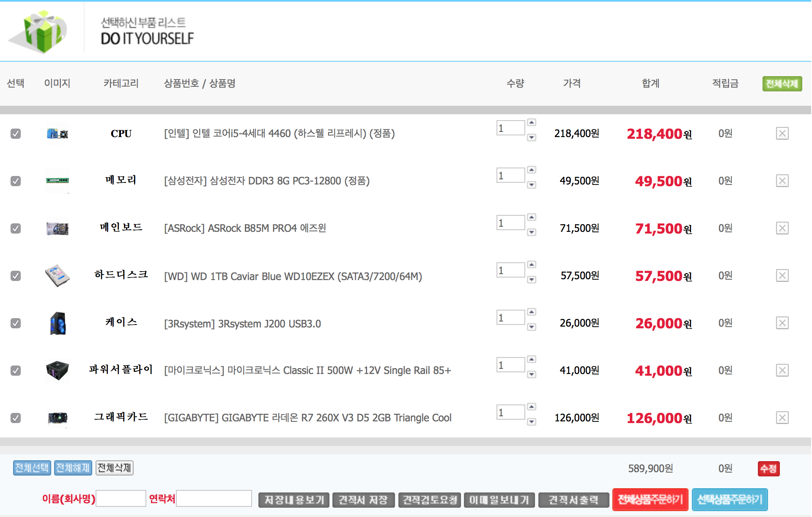Delete the Samsung DDR3 memory row
Viewport: 812px width, 517px height.
click(782, 181)
